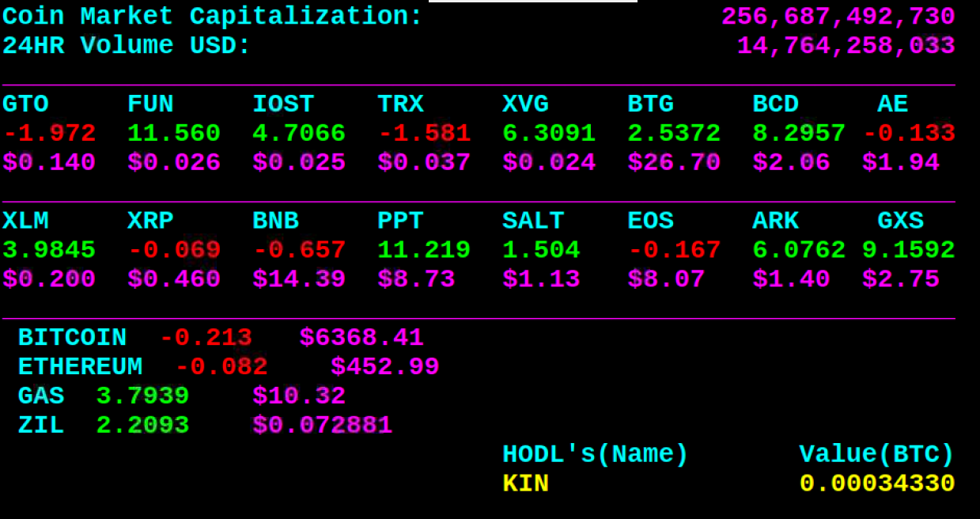The height and width of the screenshot is (519, 980).
Task: Click the ARK coin entry
Action: tap(776, 220)
